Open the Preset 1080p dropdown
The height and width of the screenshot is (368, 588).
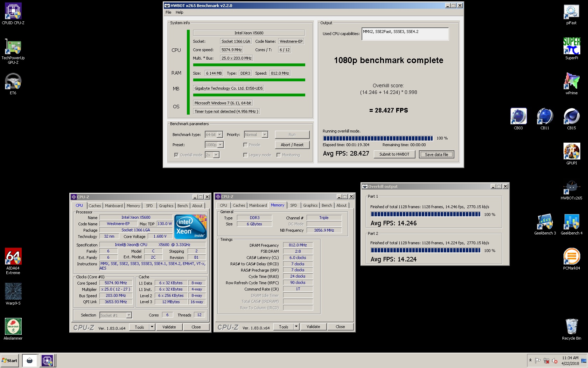tap(214, 145)
